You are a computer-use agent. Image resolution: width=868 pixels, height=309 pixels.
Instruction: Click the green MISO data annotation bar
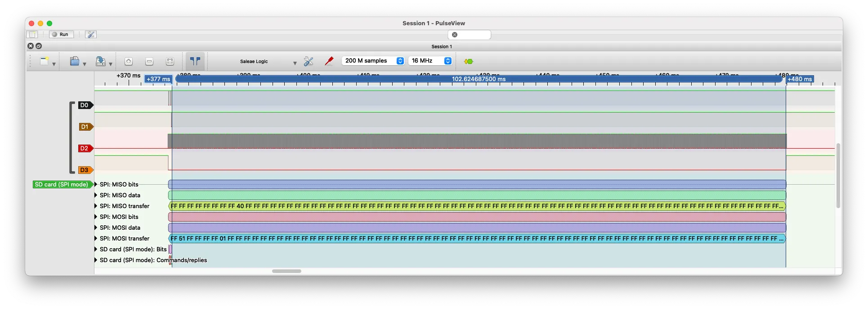[x=477, y=195]
